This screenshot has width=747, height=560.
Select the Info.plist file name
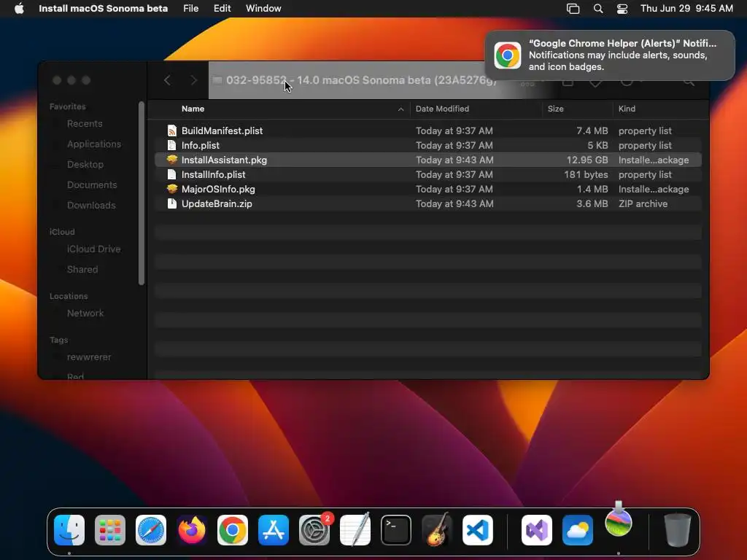click(x=201, y=145)
